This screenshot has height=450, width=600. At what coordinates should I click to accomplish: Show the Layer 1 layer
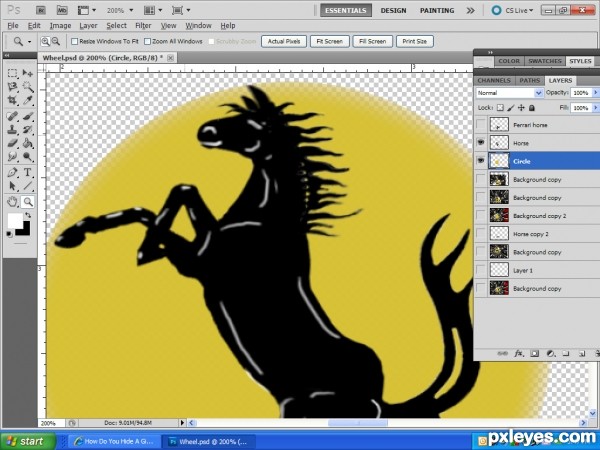(x=481, y=270)
